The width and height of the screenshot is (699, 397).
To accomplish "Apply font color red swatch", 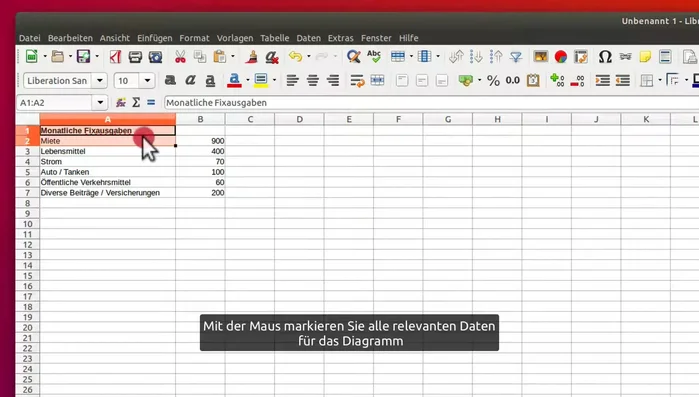I will pyautogui.click(x=234, y=80).
